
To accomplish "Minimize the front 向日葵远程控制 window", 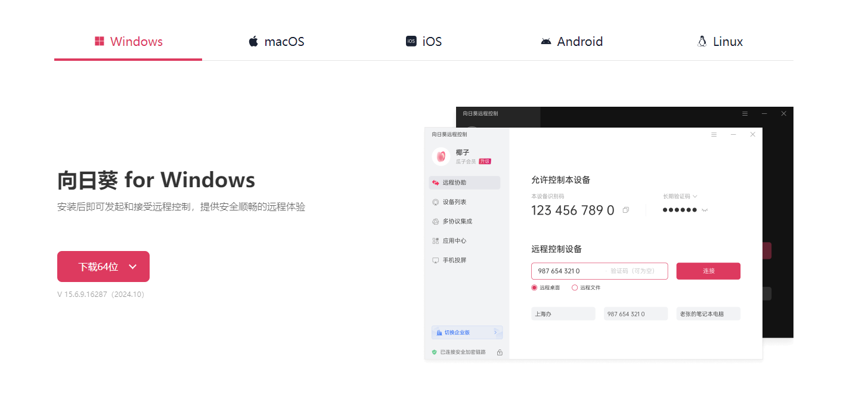I will coord(733,135).
